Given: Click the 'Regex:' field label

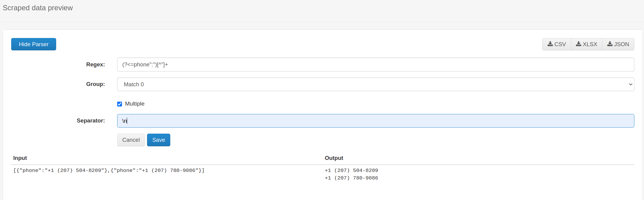Looking at the screenshot, I should [95, 65].
